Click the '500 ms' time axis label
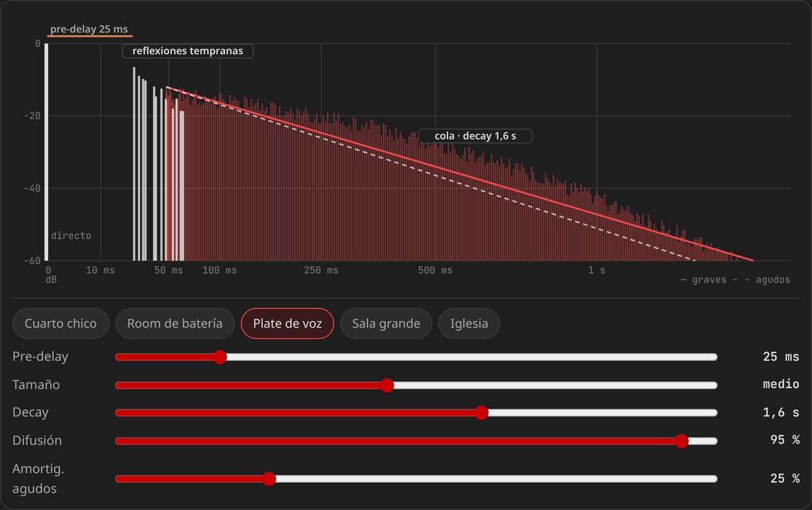 (x=435, y=270)
